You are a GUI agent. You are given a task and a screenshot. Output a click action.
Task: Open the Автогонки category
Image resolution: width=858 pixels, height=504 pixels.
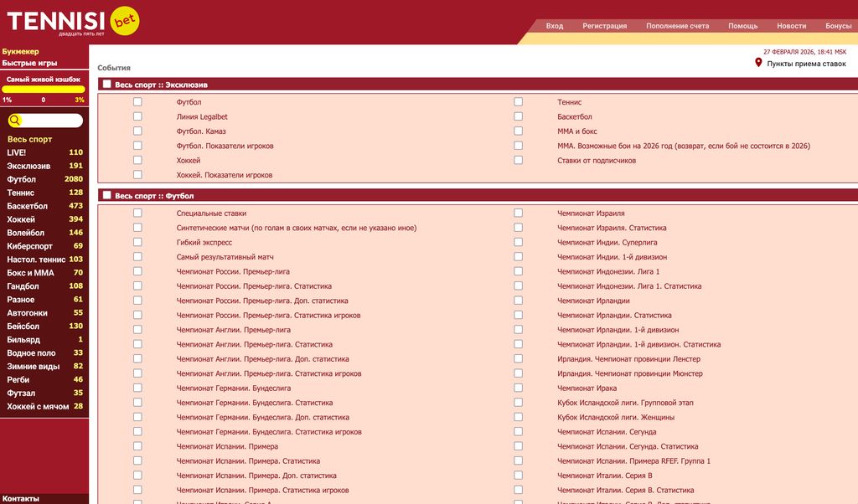tap(44, 312)
